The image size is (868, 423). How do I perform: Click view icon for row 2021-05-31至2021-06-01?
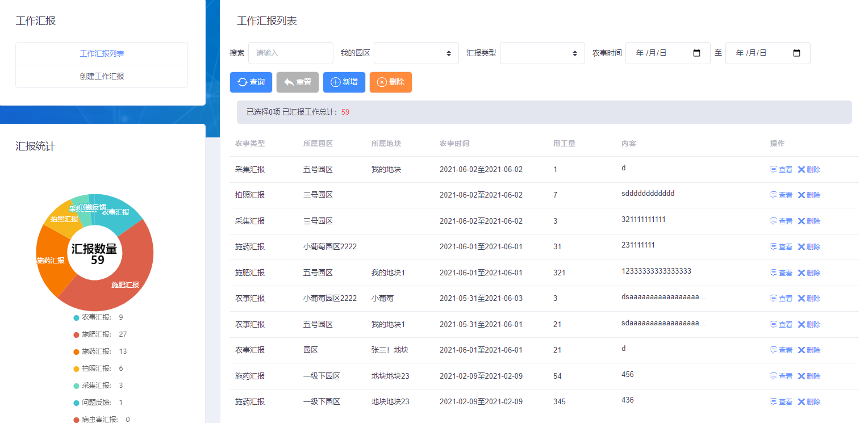774,324
